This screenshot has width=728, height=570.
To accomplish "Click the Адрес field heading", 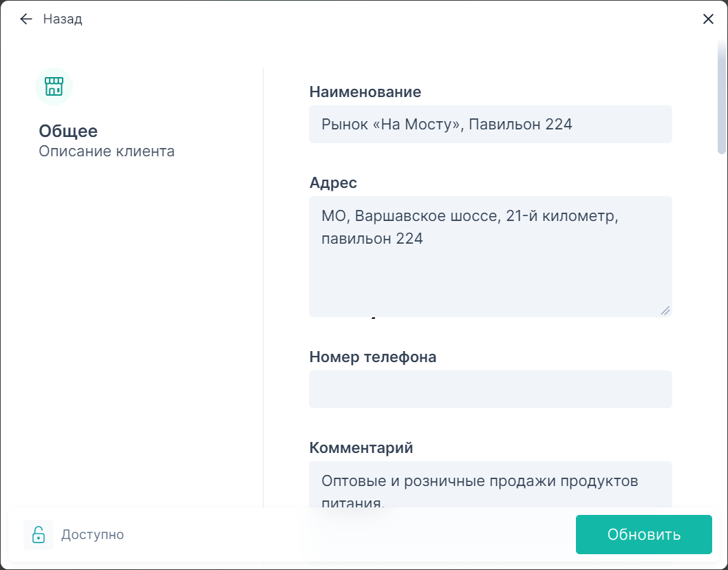I will [x=333, y=182].
